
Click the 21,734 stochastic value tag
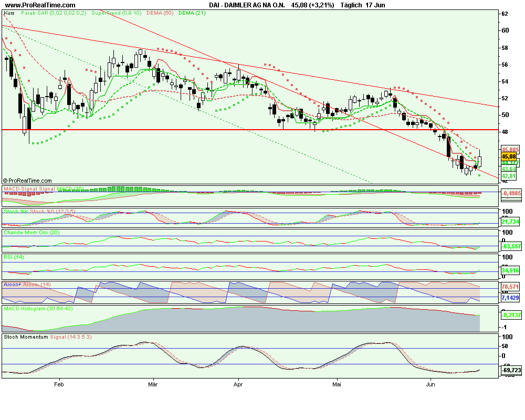tap(510, 222)
